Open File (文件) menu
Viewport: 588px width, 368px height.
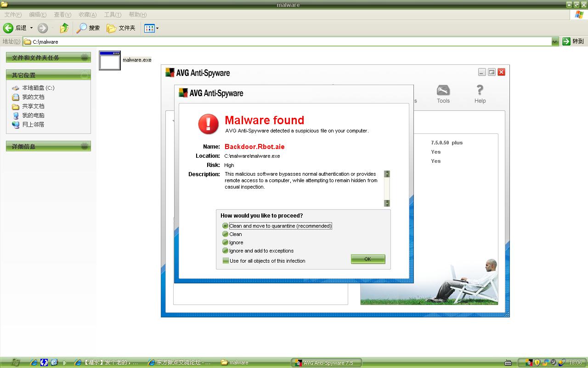pyautogui.click(x=13, y=15)
